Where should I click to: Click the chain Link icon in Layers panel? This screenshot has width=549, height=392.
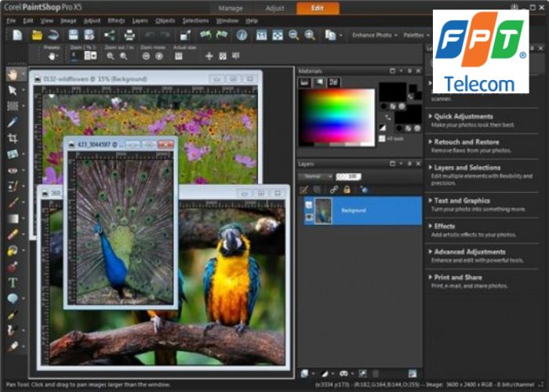point(333,190)
